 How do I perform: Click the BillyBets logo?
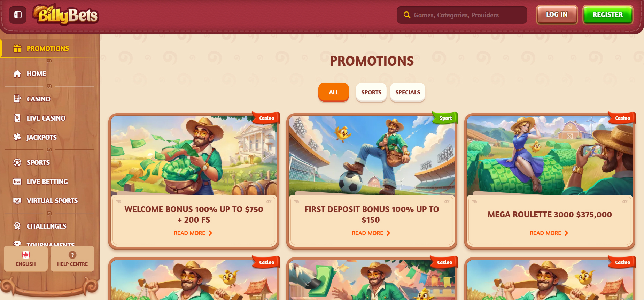click(x=65, y=15)
